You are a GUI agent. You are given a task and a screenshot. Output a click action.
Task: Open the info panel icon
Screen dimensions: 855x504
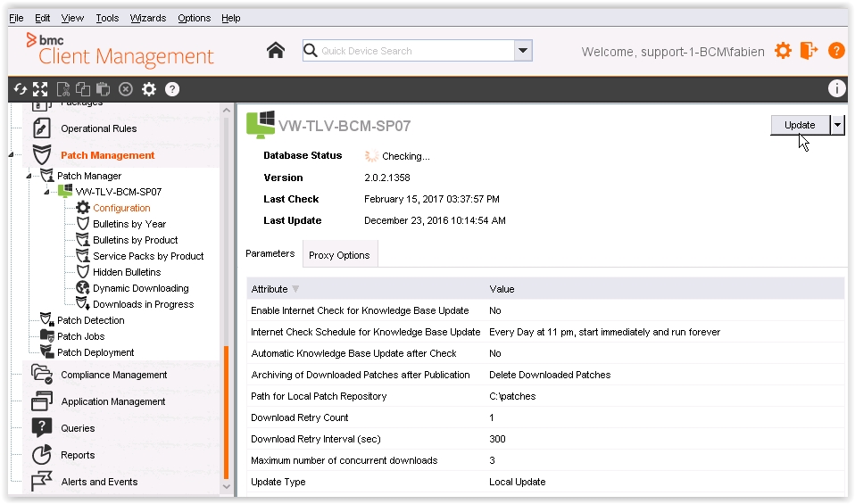pos(836,88)
